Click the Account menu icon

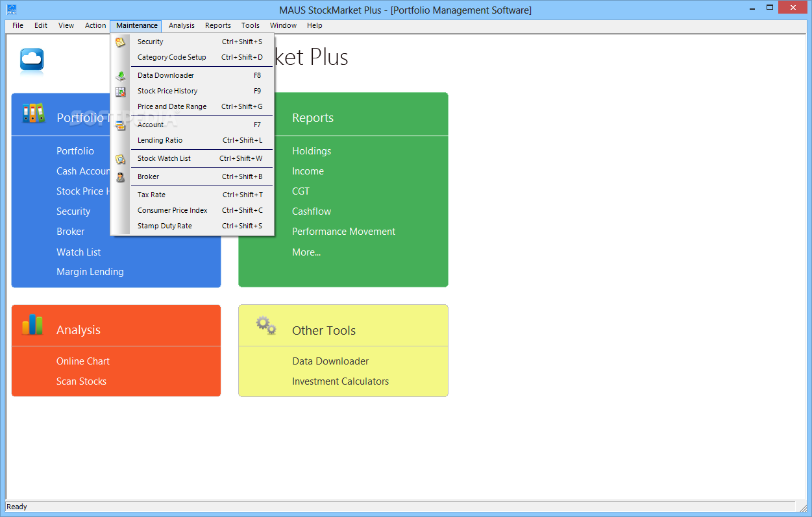tap(120, 125)
